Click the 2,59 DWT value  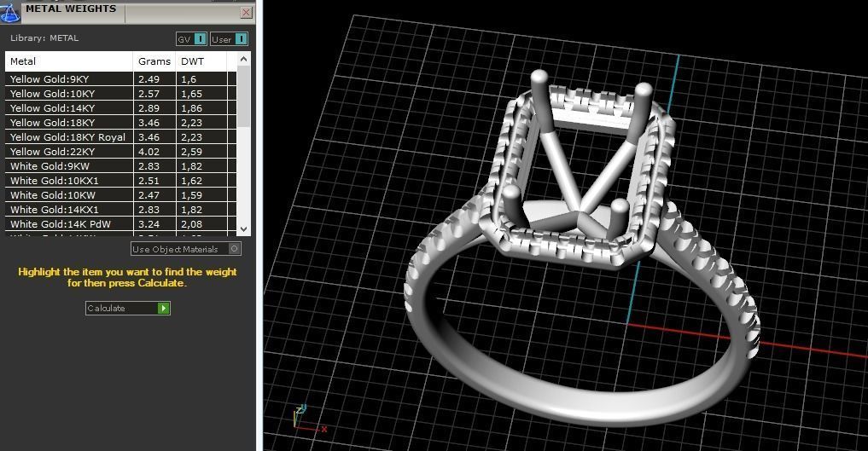(191, 152)
